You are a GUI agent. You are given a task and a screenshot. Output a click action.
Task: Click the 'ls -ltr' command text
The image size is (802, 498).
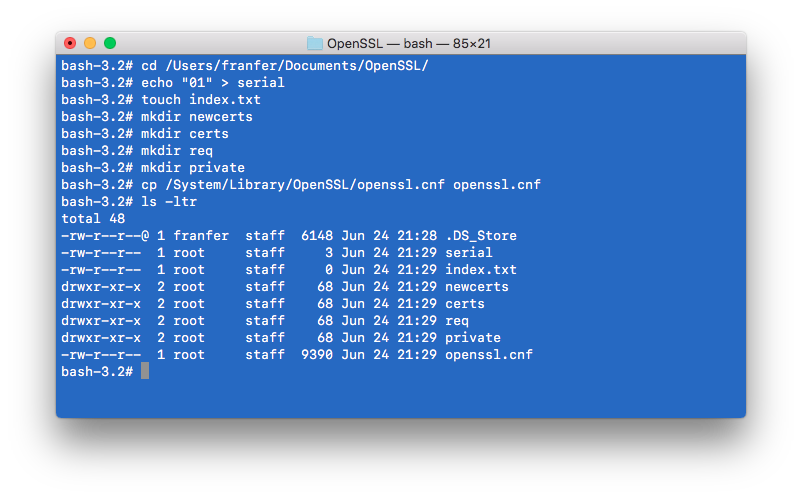tap(169, 202)
